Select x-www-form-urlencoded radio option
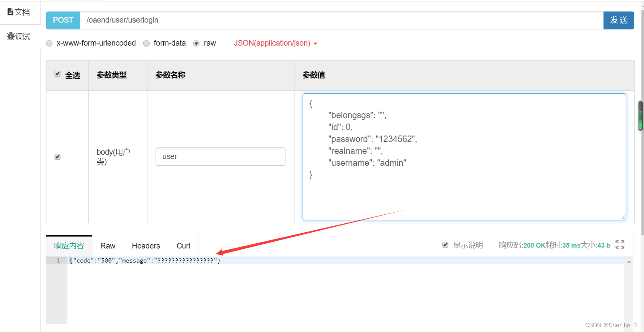Image resolution: width=644 pixels, height=332 pixels. [49, 43]
